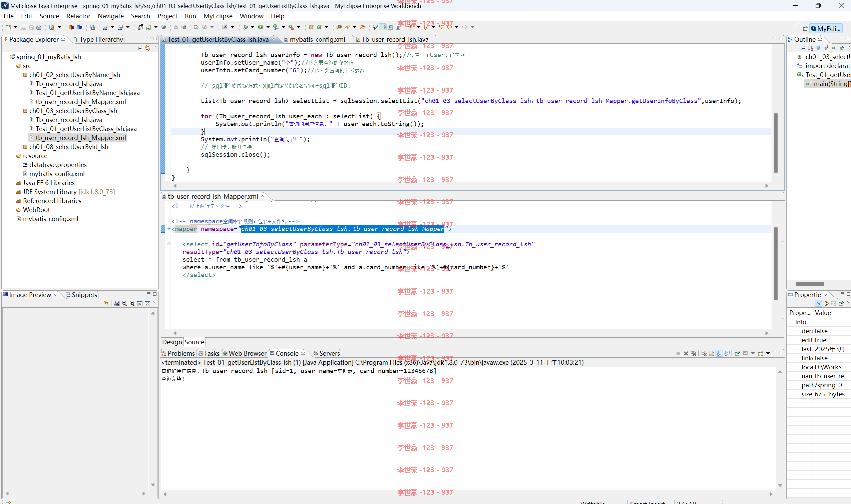Click the screenshot capture camera icon
The image size is (851, 504).
point(225,27)
